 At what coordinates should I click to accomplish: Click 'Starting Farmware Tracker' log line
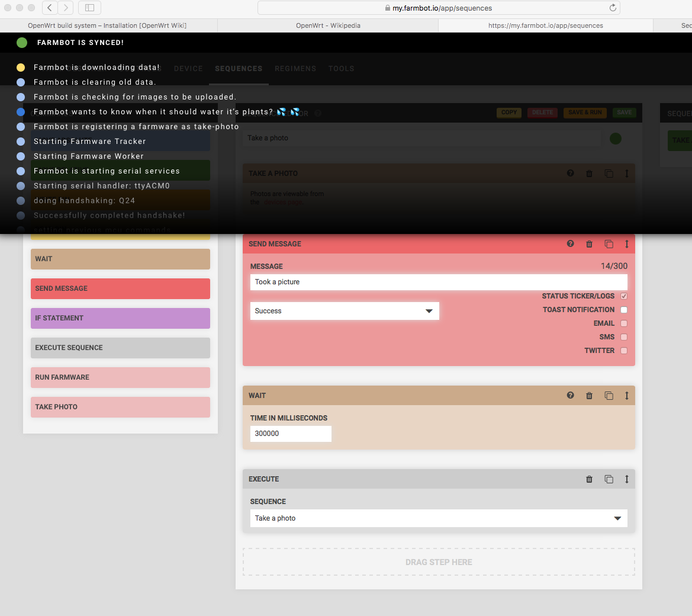click(x=89, y=142)
